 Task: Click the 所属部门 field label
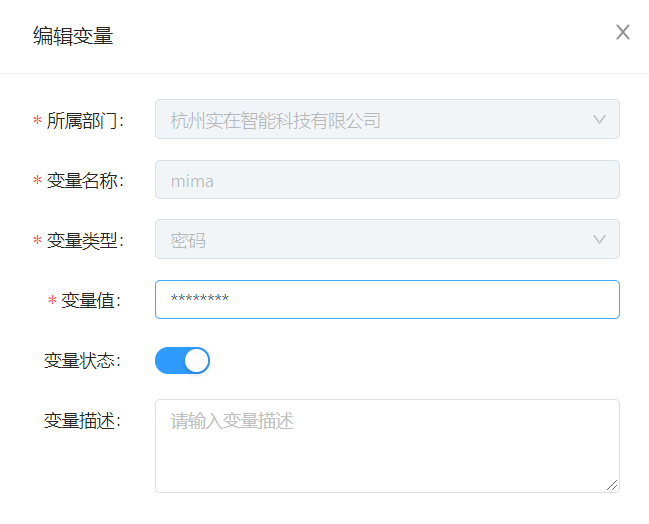click(x=84, y=121)
